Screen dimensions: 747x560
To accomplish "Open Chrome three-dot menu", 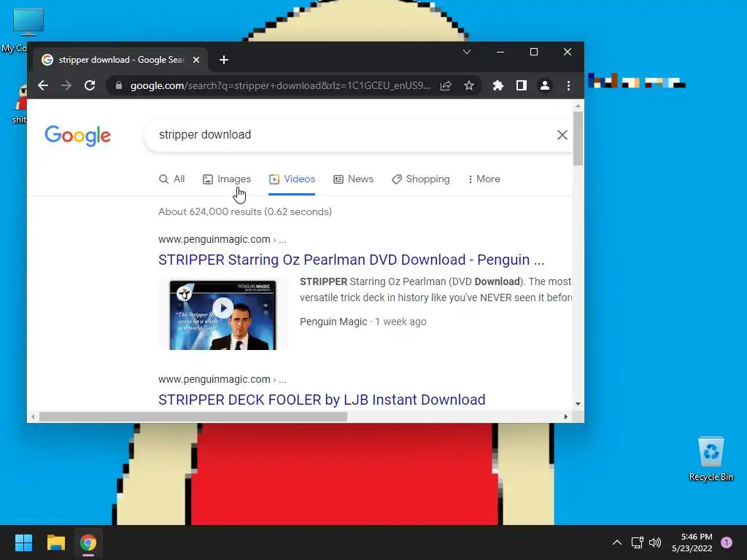I will click(x=568, y=86).
